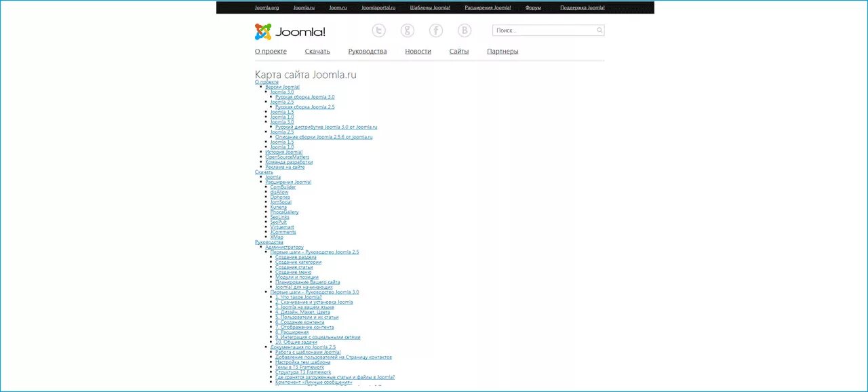This screenshot has height=392, width=868.
Task: Open Описание сборки Joomla 2.5.6 link
Action: (323, 137)
